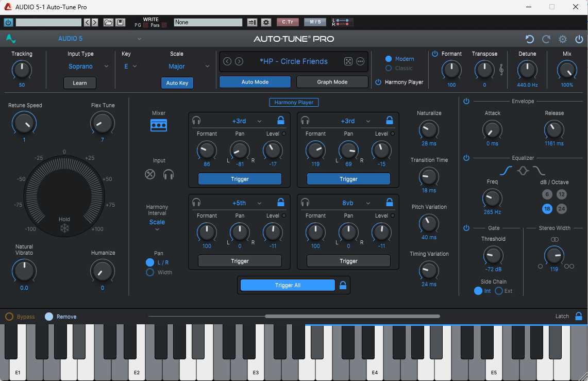This screenshot has height=381, width=588.
Task: Toggle the lock next to Trigger All
Action: [x=343, y=285]
